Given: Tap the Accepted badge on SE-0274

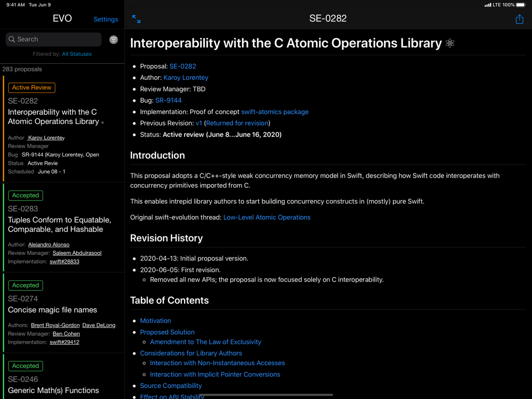Looking at the screenshot, I should coord(26,285).
